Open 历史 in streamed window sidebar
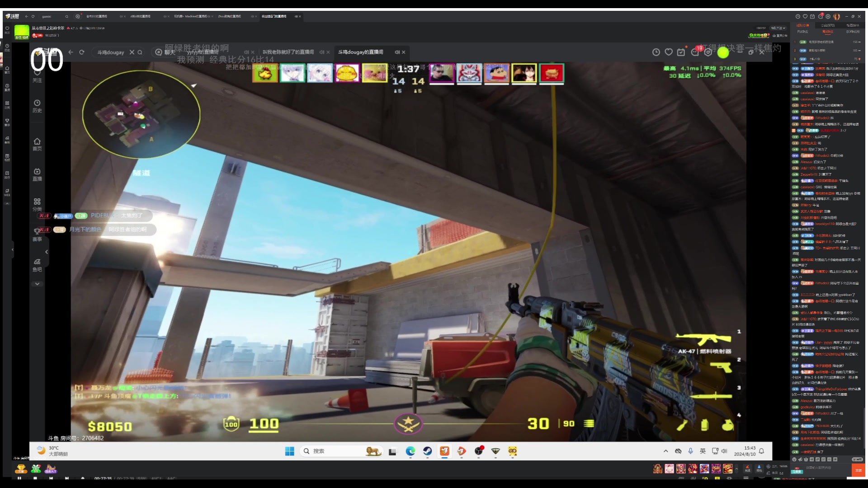 point(37,106)
